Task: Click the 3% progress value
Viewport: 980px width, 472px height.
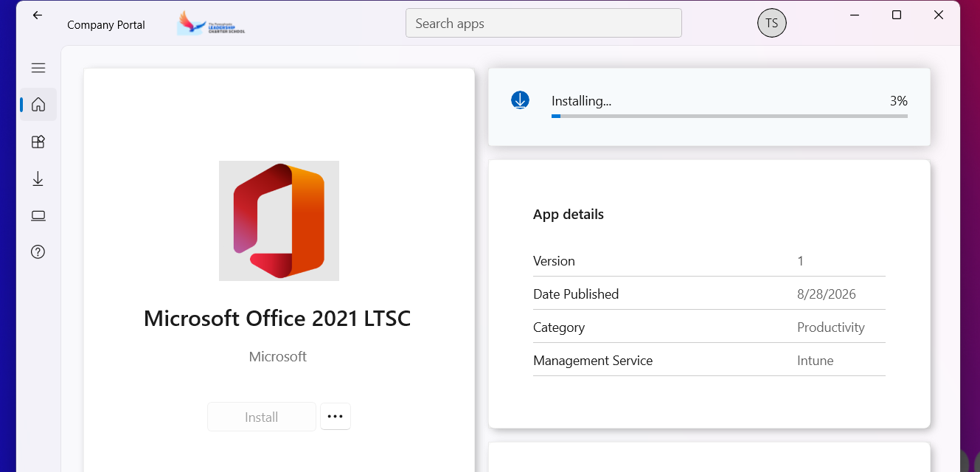Action: [898, 101]
